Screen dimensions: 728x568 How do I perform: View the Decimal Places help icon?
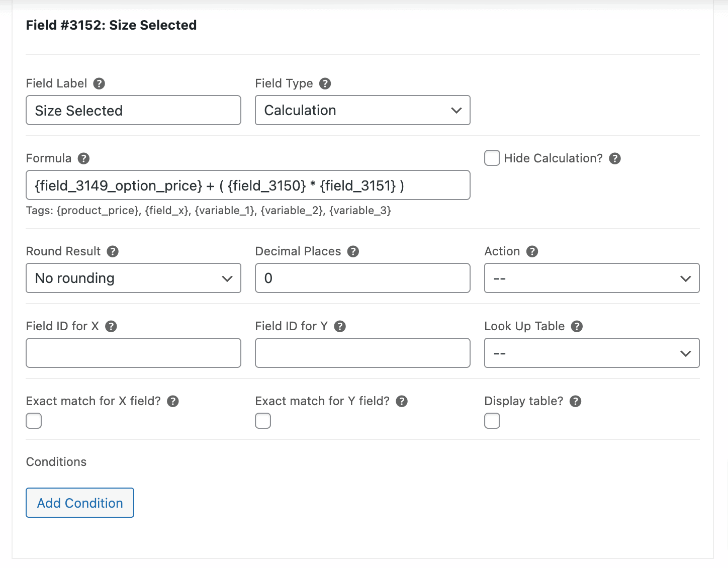[353, 251]
